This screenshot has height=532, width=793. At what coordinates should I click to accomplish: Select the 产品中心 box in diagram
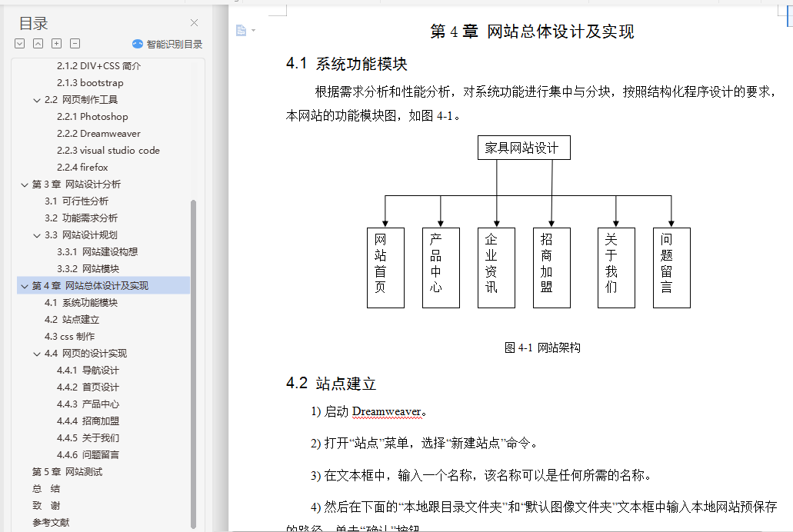441,268
